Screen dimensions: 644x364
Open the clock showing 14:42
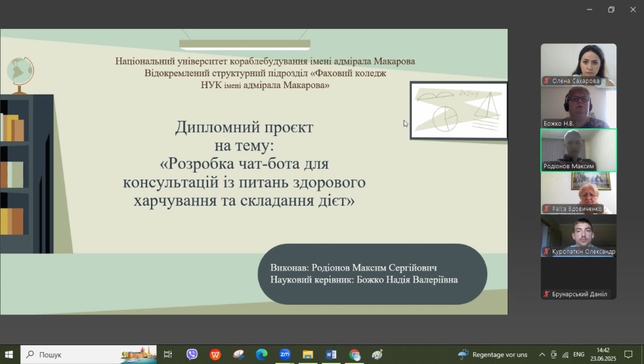click(602, 355)
